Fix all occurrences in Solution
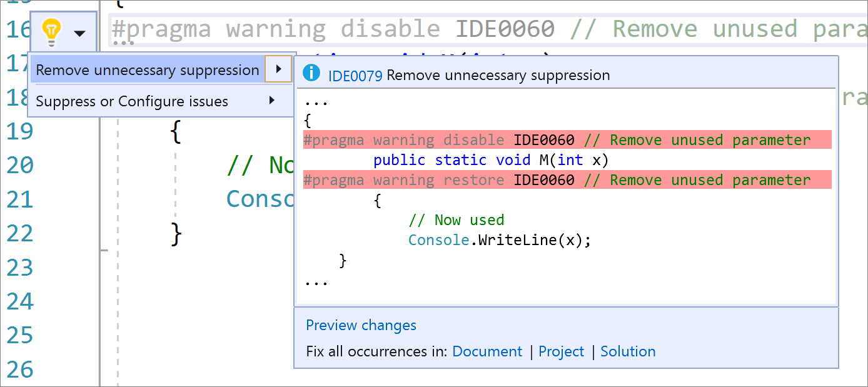Viewport: 868px width, 387px height. point(628,351)
